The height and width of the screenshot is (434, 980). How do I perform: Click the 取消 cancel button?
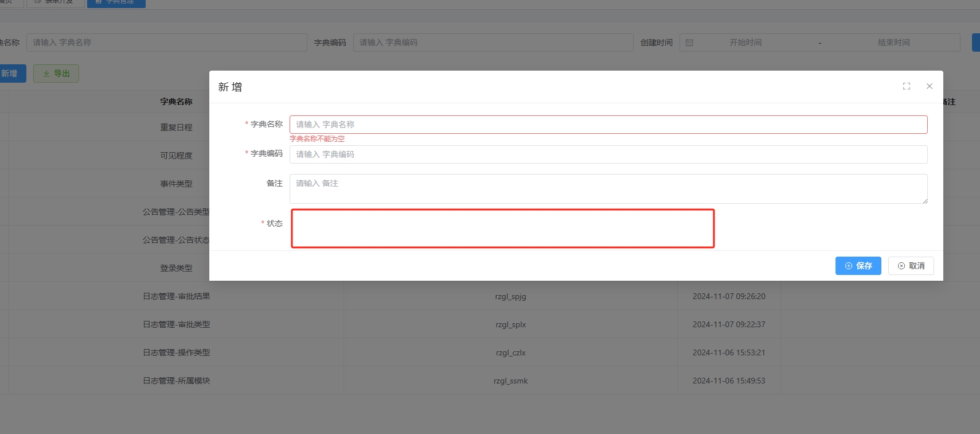(x=911, y=266)
